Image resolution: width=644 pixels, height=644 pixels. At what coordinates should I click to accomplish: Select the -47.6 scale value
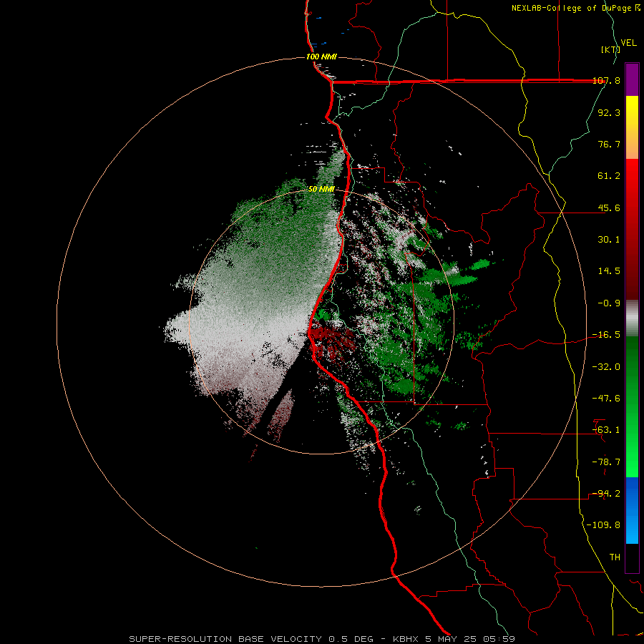tap(607, 399)
